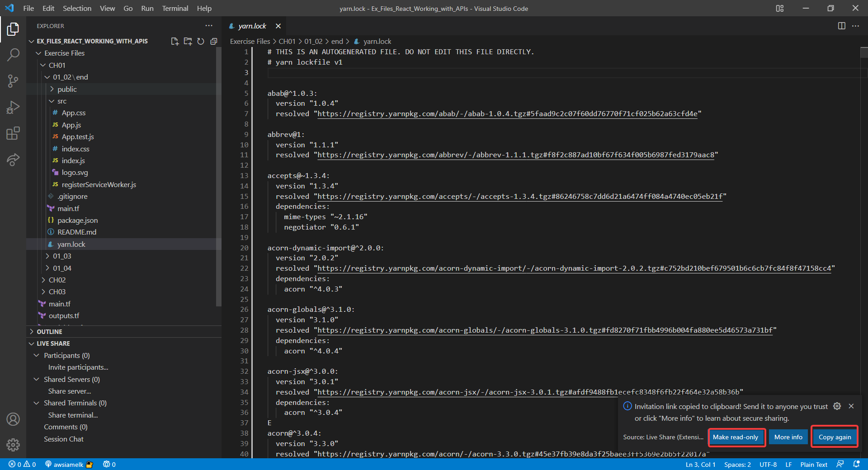Open the Source Control view
The height and width of the screenshot is (470, 868).
click(x=13, y=81)
